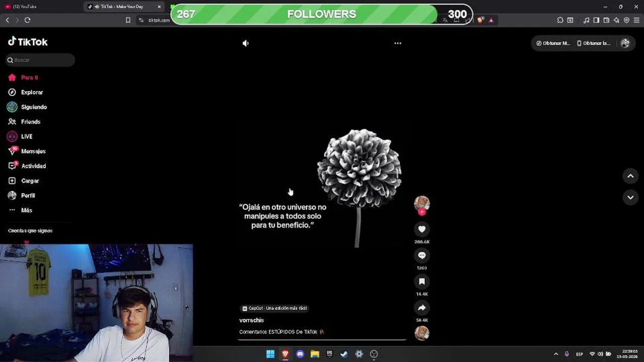Open Discord from the taskbar
The image size is (644, 362).
pos(300,354)
